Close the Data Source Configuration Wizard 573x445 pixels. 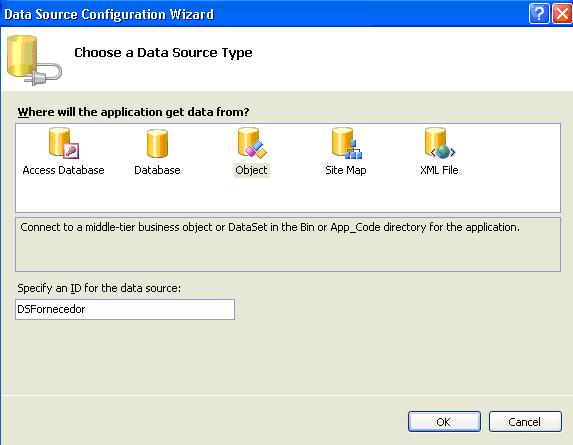[x=562, y=14]
